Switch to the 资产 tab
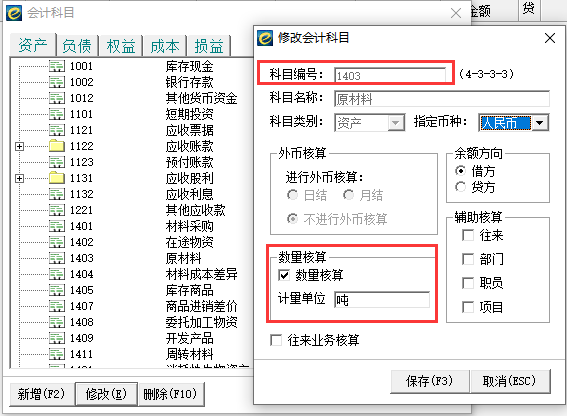Screen dimensions: 567x416 pos(33,45)
